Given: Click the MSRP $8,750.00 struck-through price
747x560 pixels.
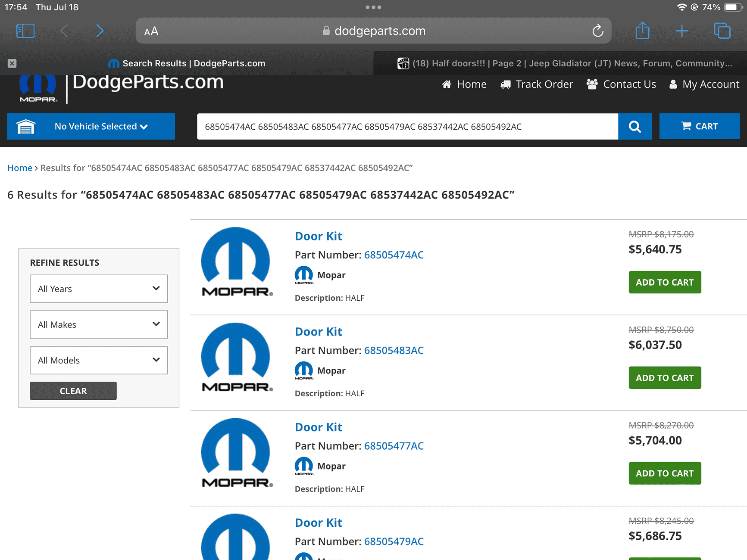Looking at the screenshot, I should [x=661, y=330].
